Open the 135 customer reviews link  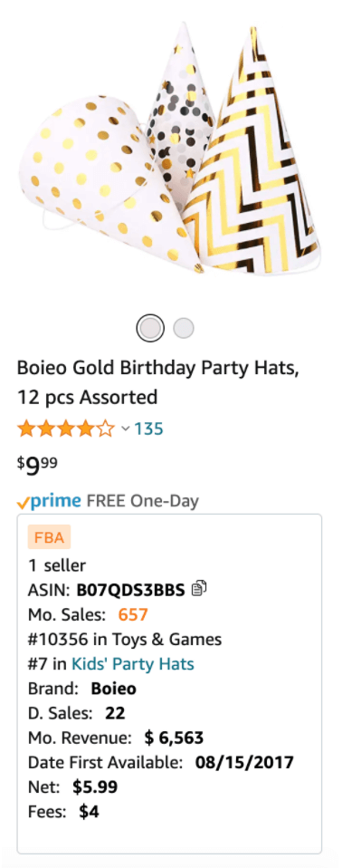tap(148, 429)
